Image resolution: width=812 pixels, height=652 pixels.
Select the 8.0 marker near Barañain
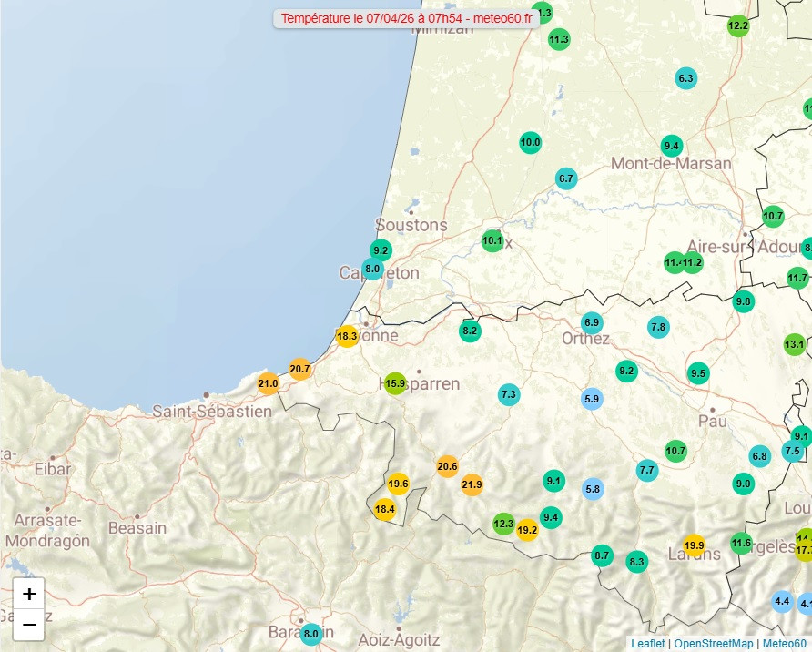pos(310,634)
